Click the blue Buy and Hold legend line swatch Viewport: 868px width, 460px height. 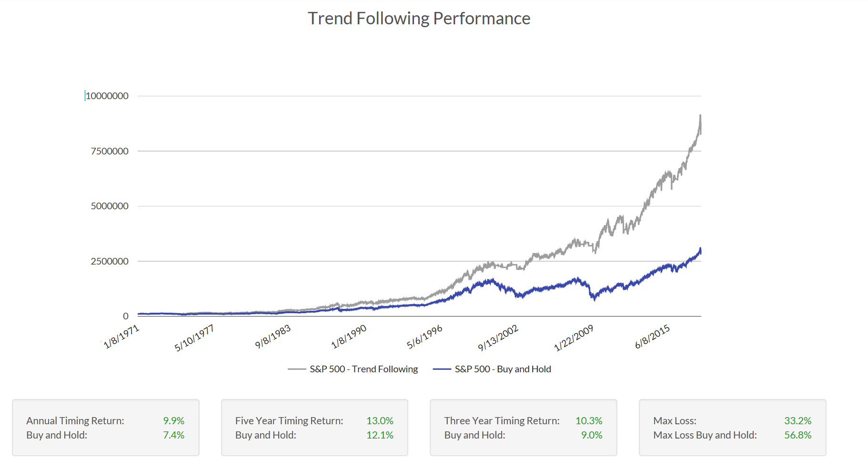pyautogui.click(x=442, y=369)
